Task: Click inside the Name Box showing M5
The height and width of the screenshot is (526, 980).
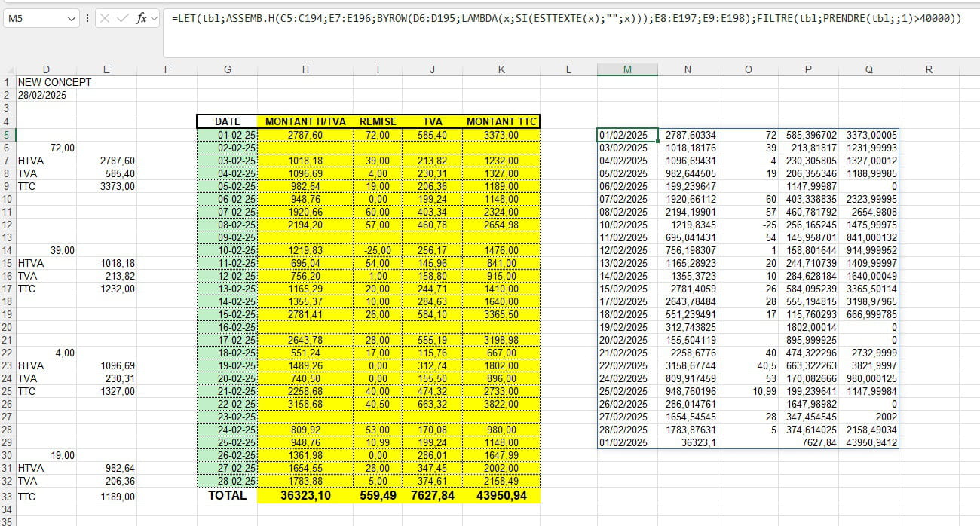Action: (34, 18)
